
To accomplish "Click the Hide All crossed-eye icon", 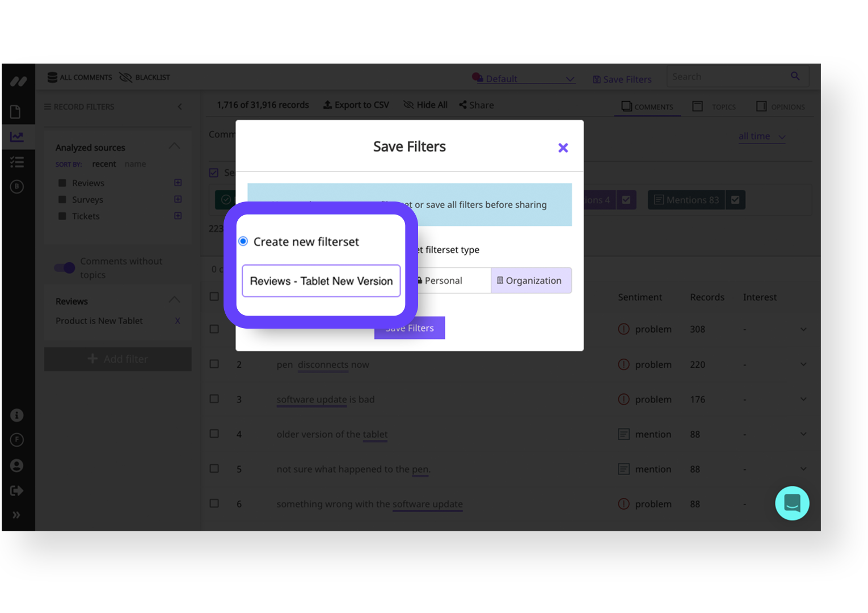I will [x=408, y=104].
